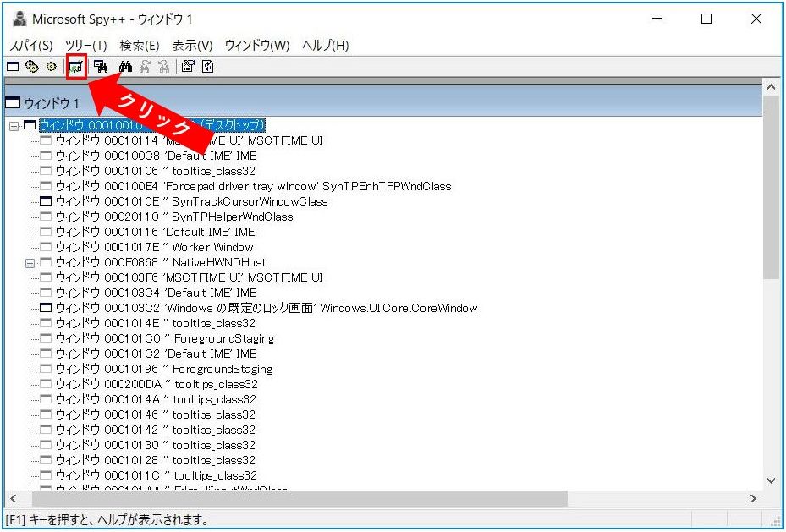The image size is (786, 532).
Task: Select window 00010106 tooltips_class32 row
Action: pyautogui.click(x=156, y=171)
